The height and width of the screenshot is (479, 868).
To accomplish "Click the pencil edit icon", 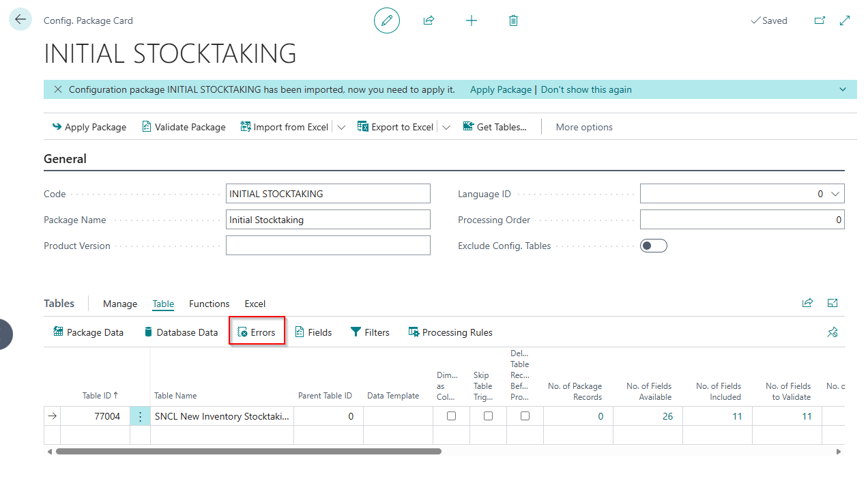I will pos(387,20).
